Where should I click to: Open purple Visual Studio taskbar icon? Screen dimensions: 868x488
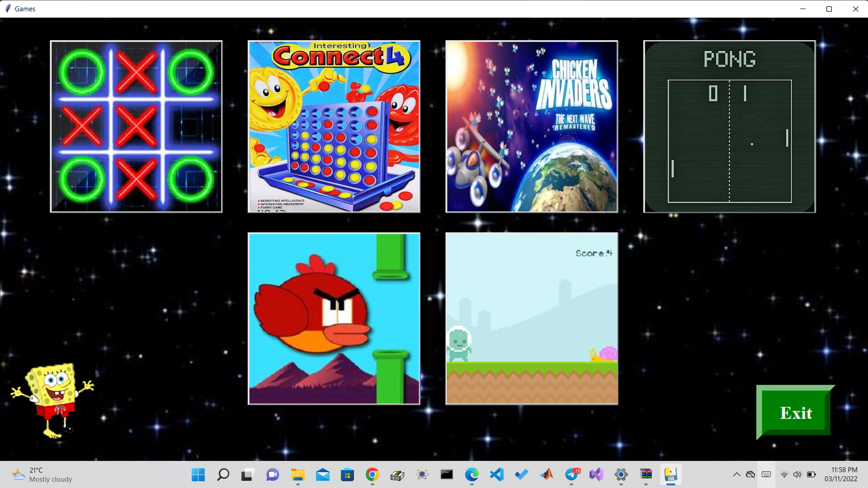[x=596, y=474]
